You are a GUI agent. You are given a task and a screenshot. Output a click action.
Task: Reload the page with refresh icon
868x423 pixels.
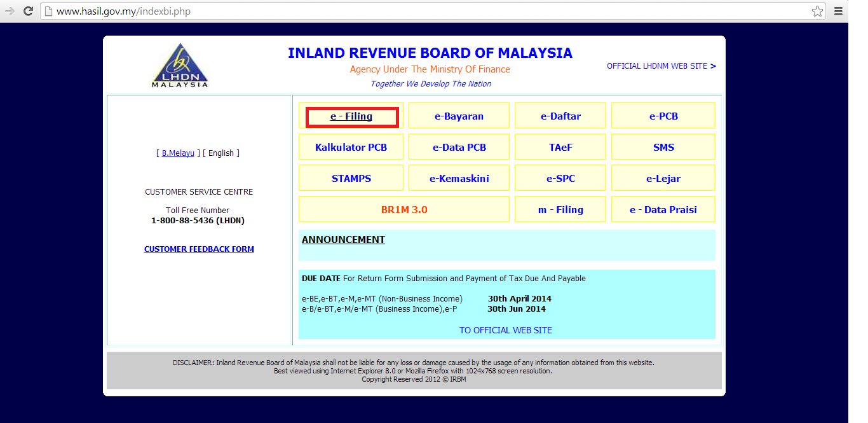tap(29, 11)
